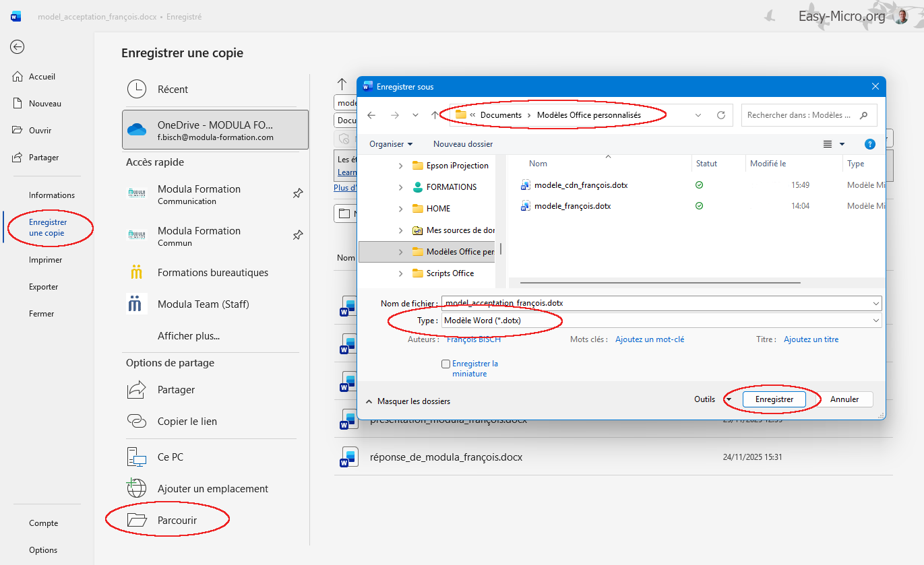Click the dialog's up-folder arrow
Image resolution: width=924 pixels, height=565 pixels.
click(435, 115)
